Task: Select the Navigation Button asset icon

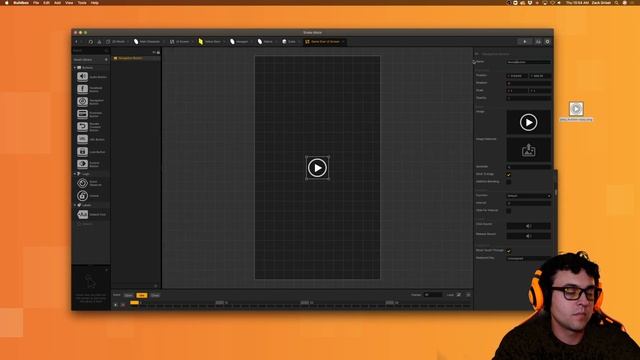Action: pos(82,101)
